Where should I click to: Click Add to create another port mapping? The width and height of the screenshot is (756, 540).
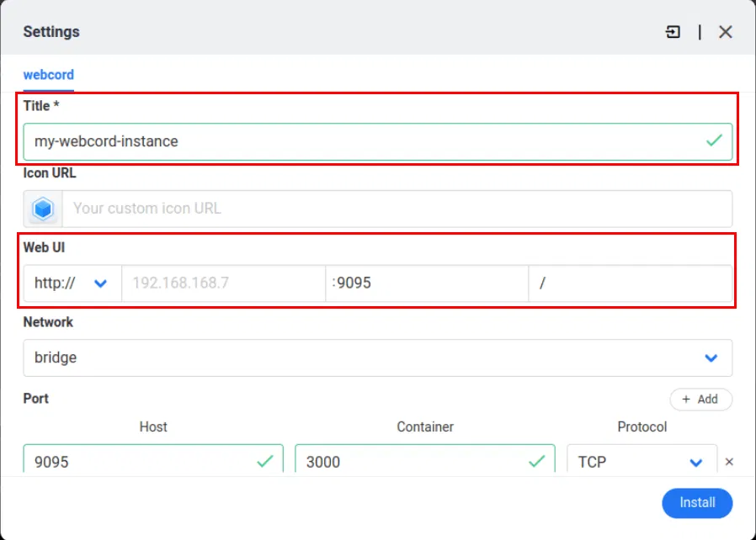[x=701, y=399]
